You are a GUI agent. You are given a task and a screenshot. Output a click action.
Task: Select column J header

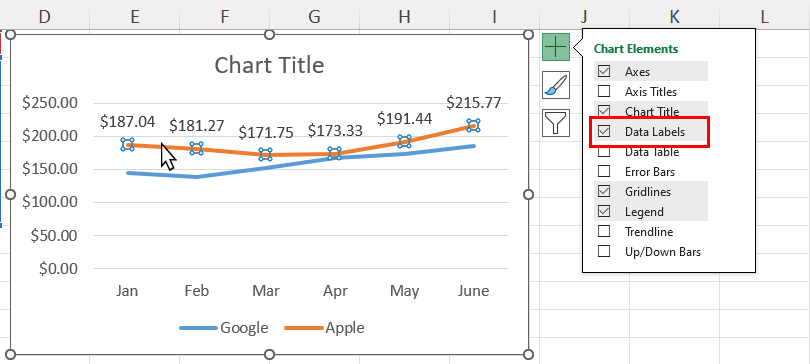[x=584, y=17]
